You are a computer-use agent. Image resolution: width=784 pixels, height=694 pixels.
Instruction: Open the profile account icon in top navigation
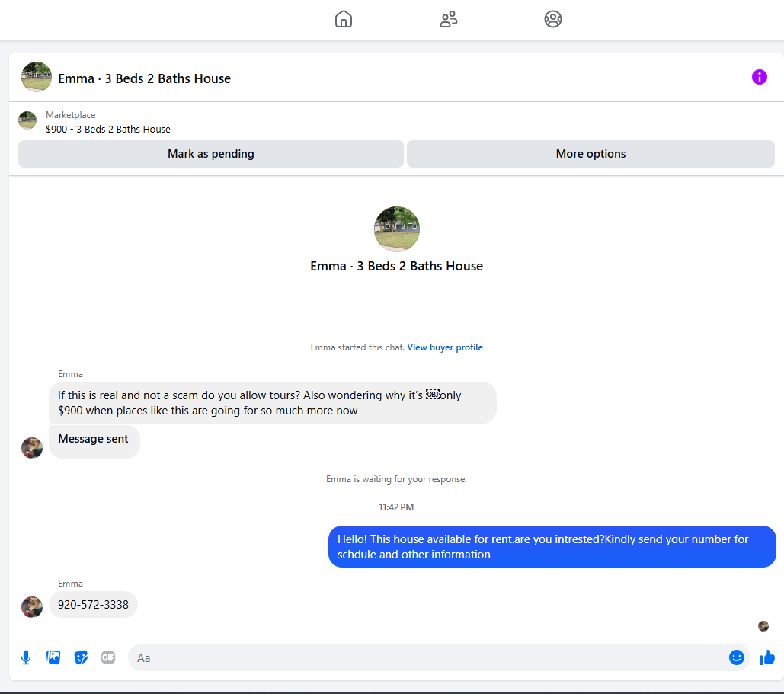553,20
